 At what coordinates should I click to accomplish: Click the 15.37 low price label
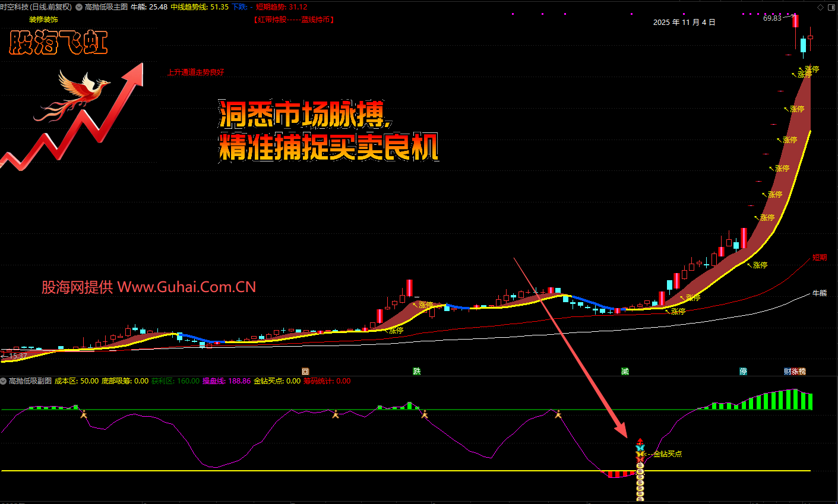(x=18, y=356)
